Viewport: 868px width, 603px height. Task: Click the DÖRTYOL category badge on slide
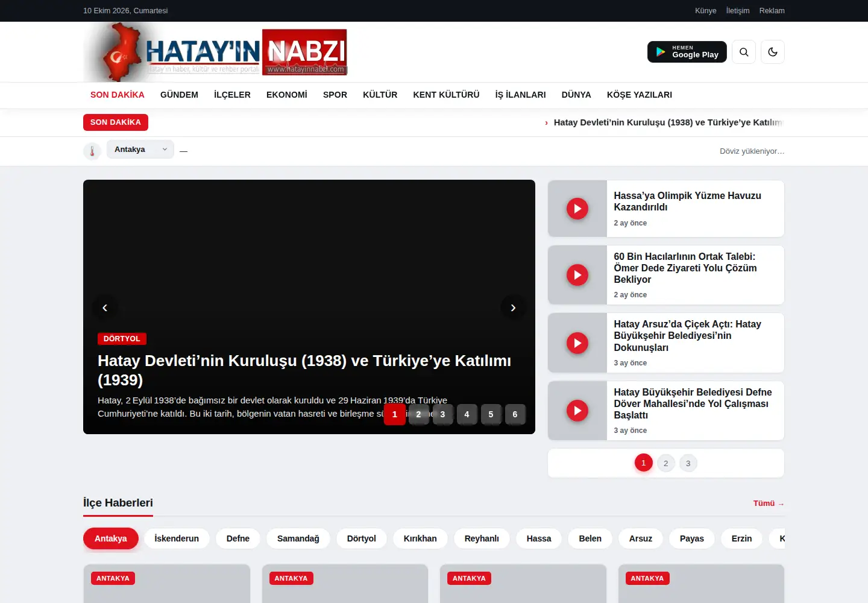coord(122,339)
